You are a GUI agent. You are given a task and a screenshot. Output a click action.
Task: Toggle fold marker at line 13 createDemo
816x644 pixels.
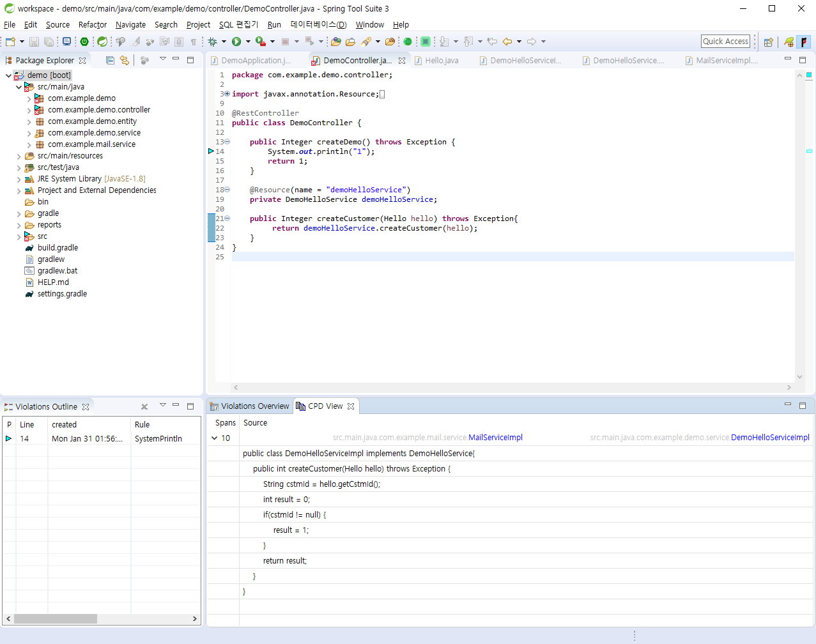click(227, 142)
